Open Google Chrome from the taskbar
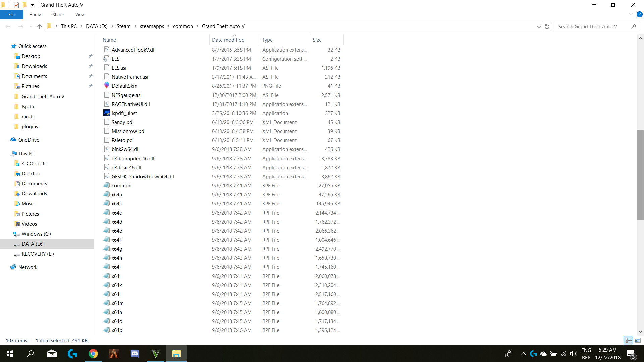Viewport: 644px width, 362px height. coord(93,354)
